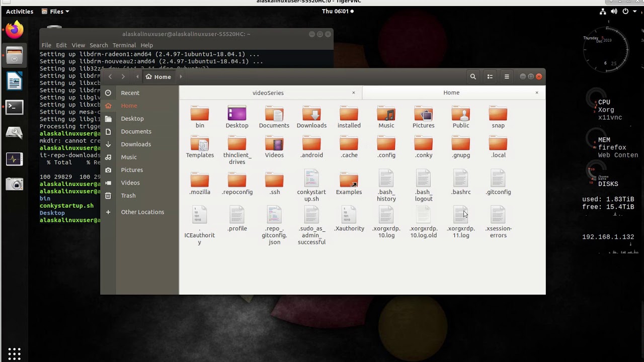Open the Files hamburger menu
644x362 pixels.
(x=507, y=76)
